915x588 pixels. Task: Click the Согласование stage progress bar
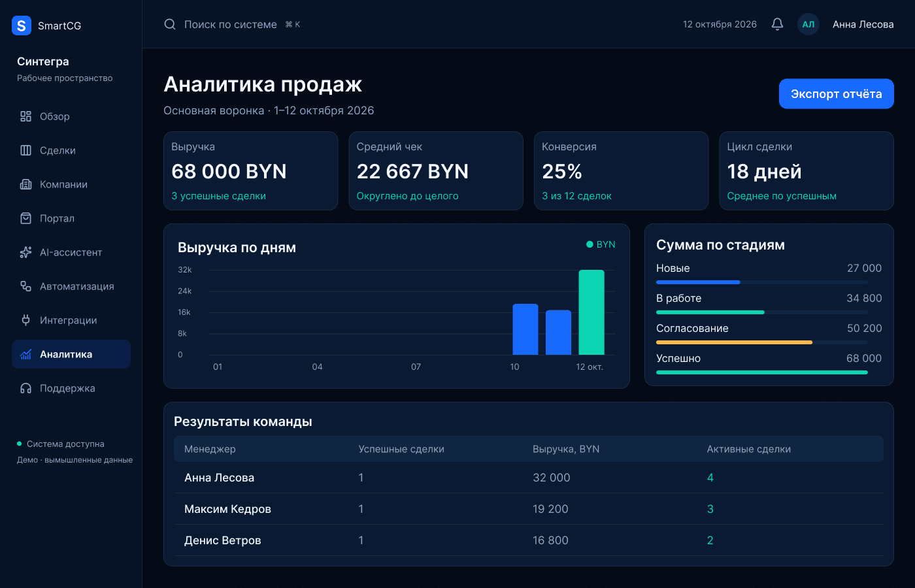point(762,342)
